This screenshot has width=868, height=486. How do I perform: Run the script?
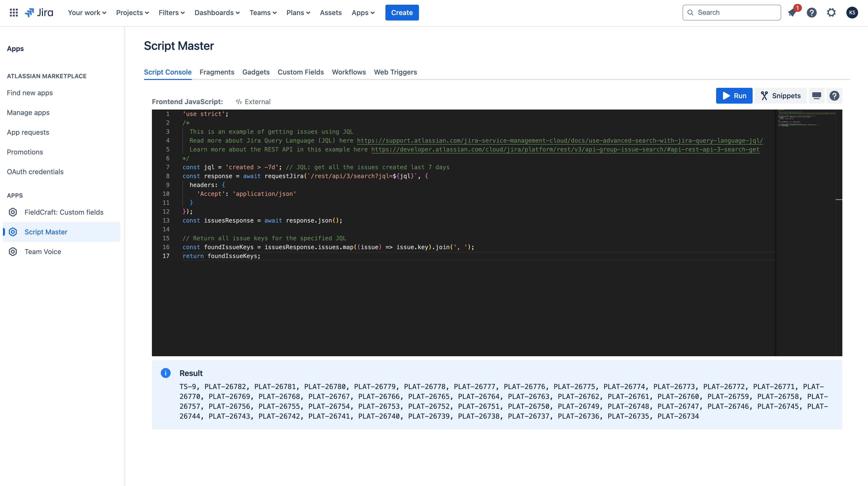point(734,96)
